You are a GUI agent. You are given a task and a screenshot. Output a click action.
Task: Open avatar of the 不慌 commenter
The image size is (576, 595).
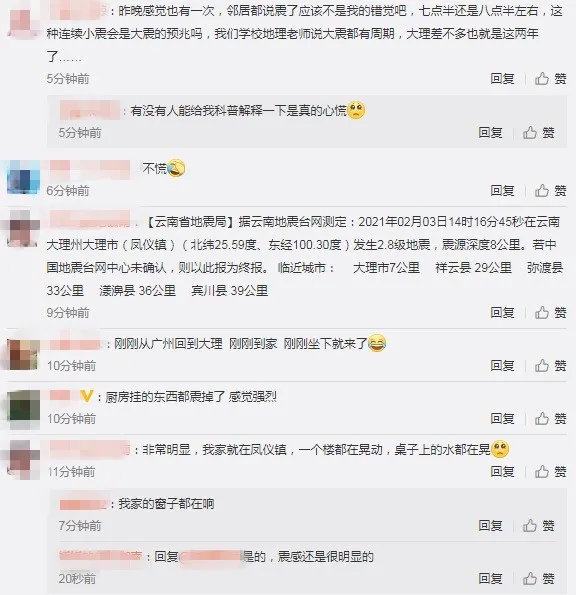tap(24, 177)
